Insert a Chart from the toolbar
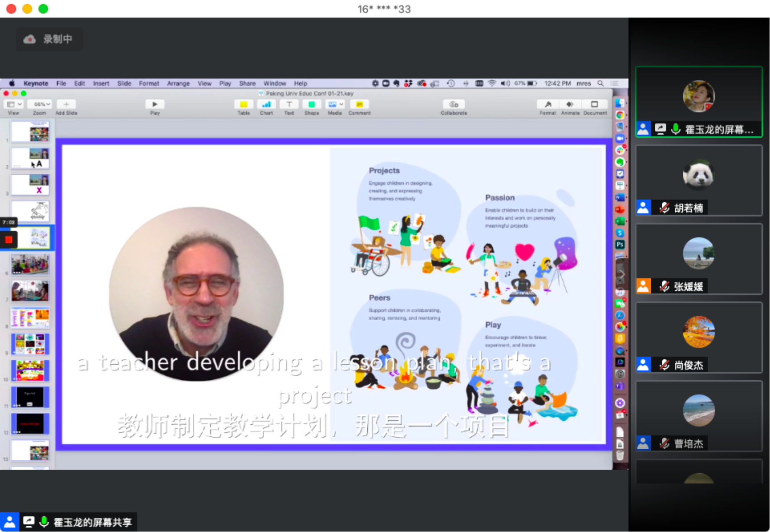Screen dimensions: 770x532 [x=266, y=105]
